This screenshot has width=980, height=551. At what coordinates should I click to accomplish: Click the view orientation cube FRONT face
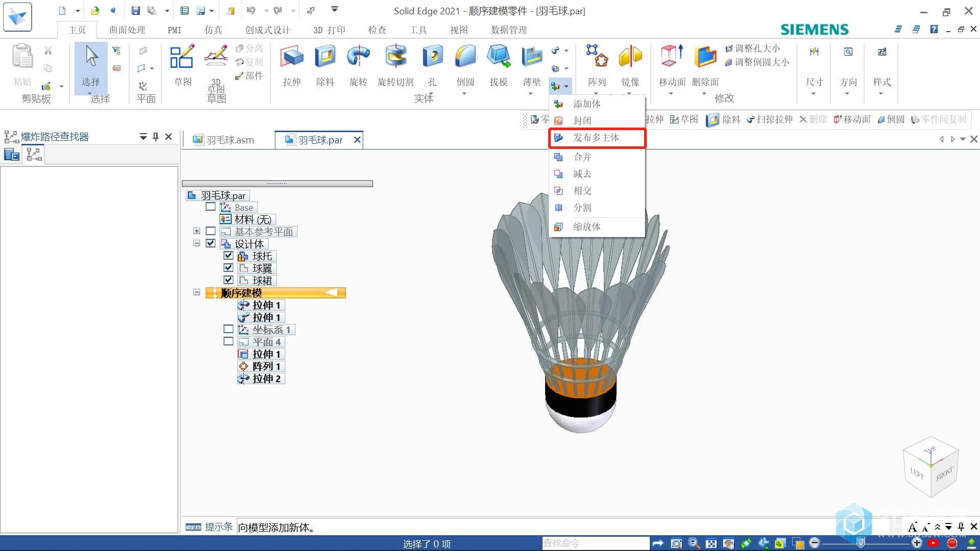coord(945,474)
